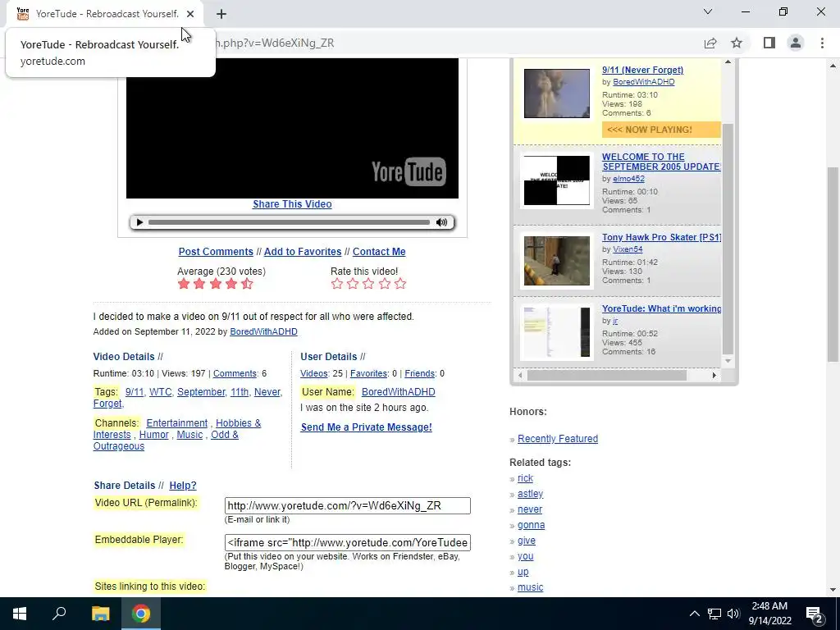Seek within the video progress bar
This screenshot has width=840, height=630.
coord(289,222)
